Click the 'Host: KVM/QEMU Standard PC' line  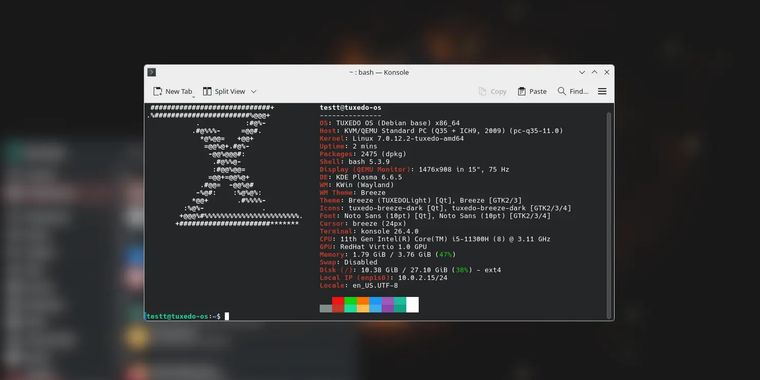pyautogui.click(x=442, y=131)
